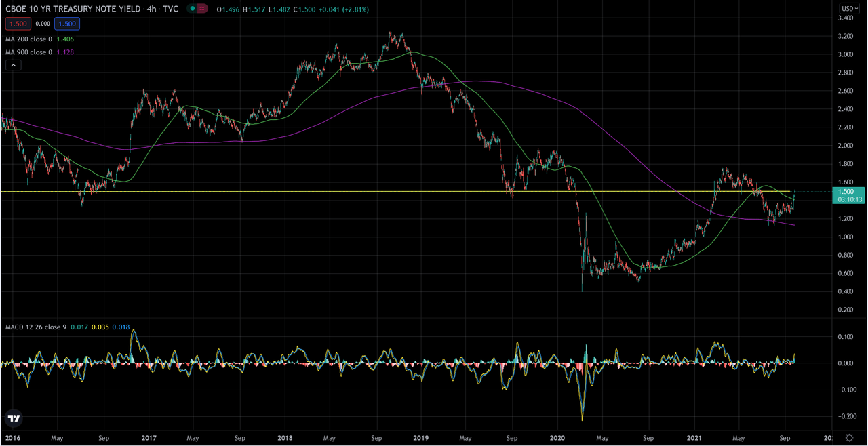
Task: Click the 2.000 price axis label
Action: point(845,146)
